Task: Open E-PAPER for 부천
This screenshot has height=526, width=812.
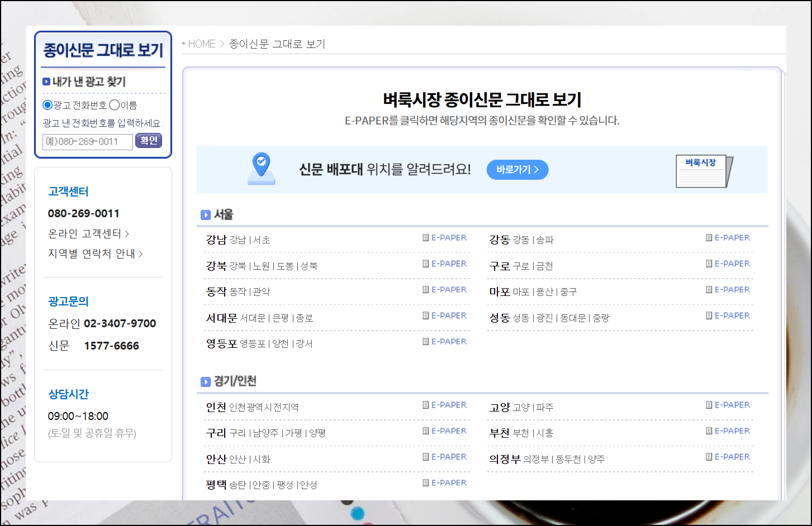Action: 728,431
